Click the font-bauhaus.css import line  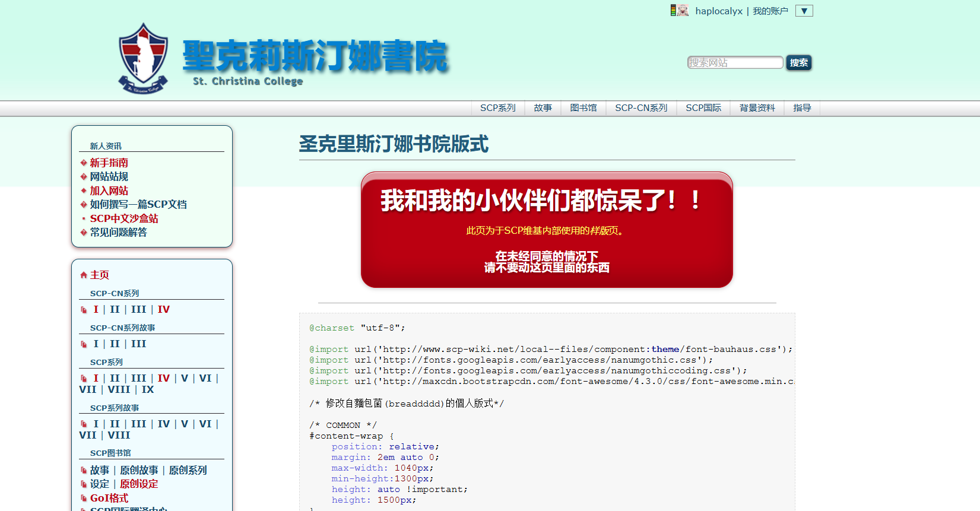[551, 349]
